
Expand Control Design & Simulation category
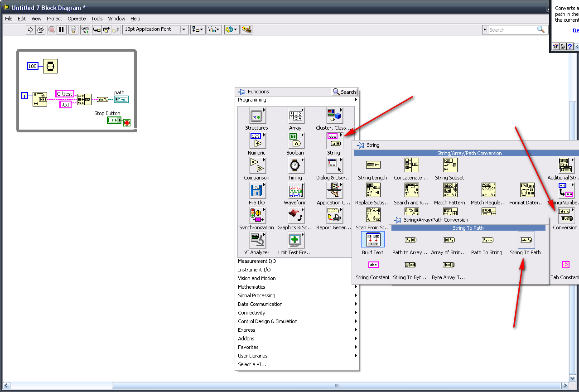coord(297,321)
